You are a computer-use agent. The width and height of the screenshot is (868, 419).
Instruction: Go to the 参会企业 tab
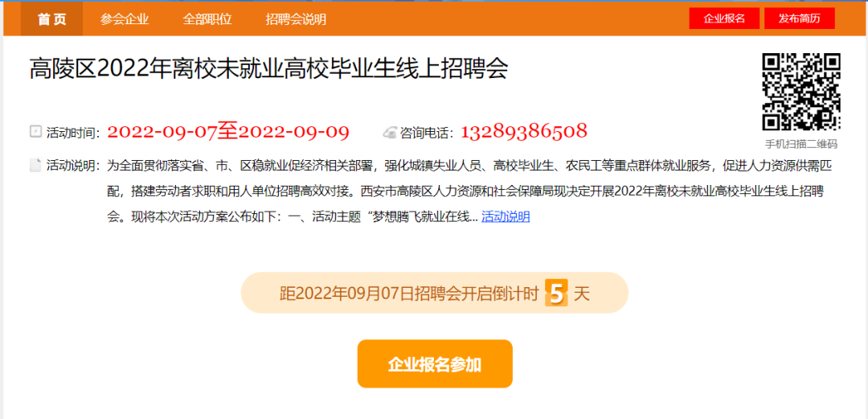click(x=125, y=18)
